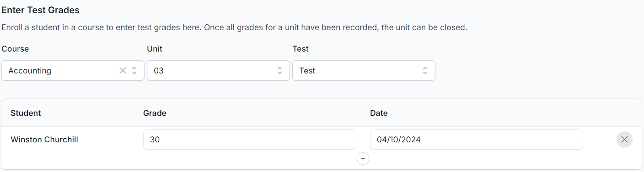Click the Course field label

click(15, 49)
